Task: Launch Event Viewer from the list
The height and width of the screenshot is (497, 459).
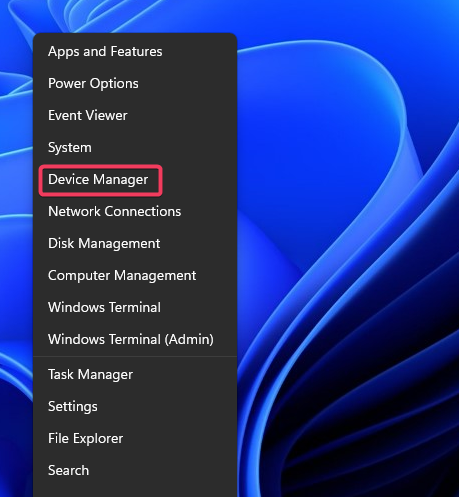Action: (x=135, y=115)
